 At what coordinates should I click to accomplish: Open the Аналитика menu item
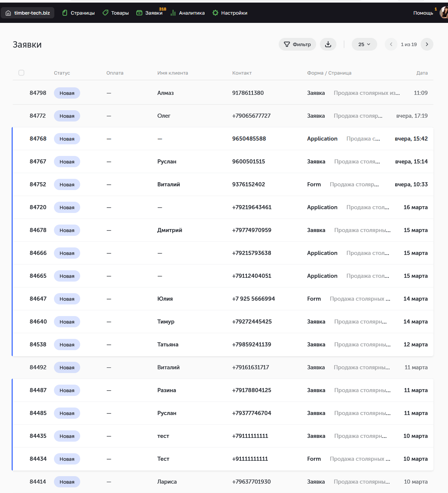point(191,13)
